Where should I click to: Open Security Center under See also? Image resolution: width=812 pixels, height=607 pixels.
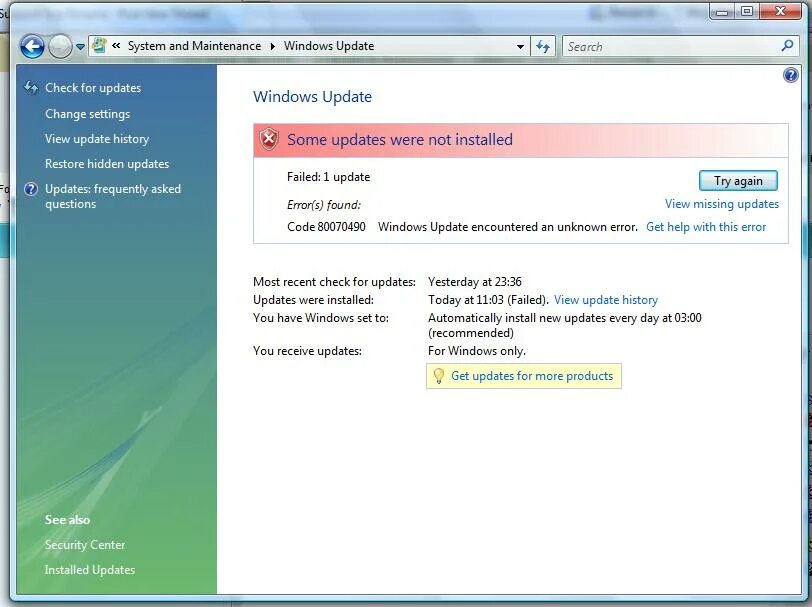tap(85, 545)
